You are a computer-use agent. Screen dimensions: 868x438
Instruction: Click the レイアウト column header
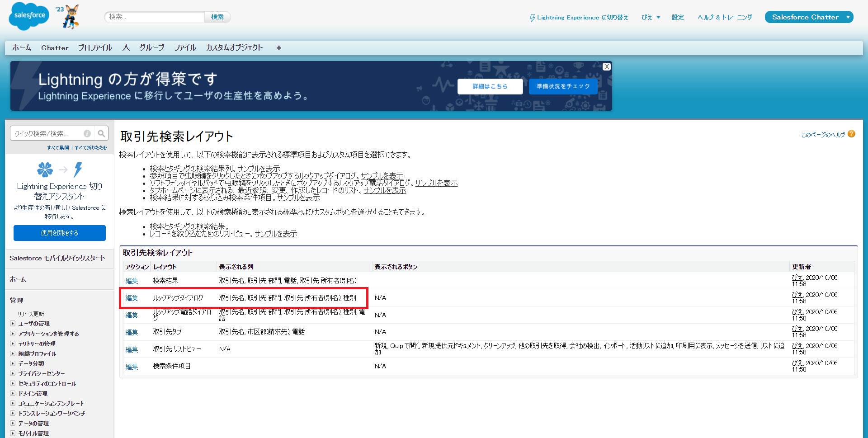click(165, 267)
